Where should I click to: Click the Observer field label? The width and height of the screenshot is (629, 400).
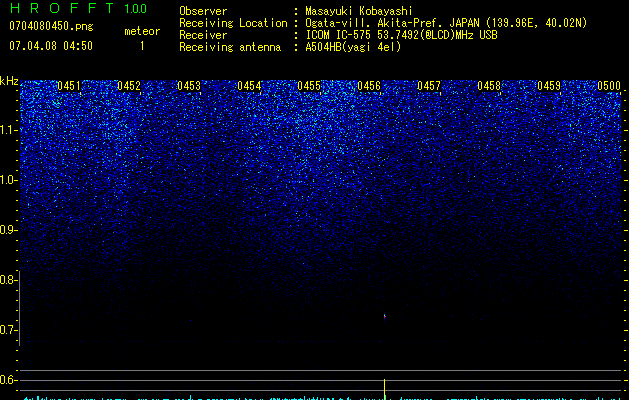click(x=203, y=11)
